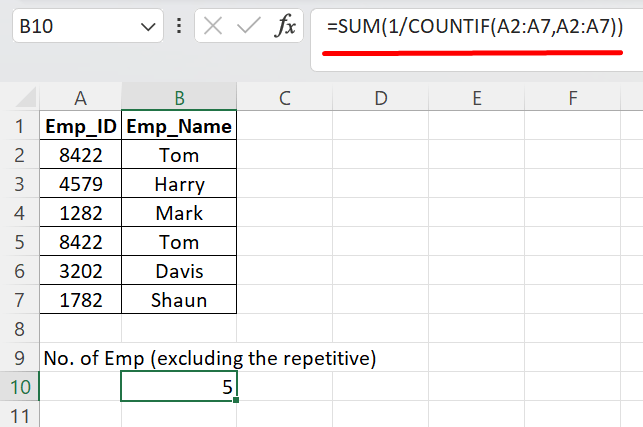Click the fill handle of cell B10
Screen dimensions: 643x427
pyautogui.click(x=236, y=400)
